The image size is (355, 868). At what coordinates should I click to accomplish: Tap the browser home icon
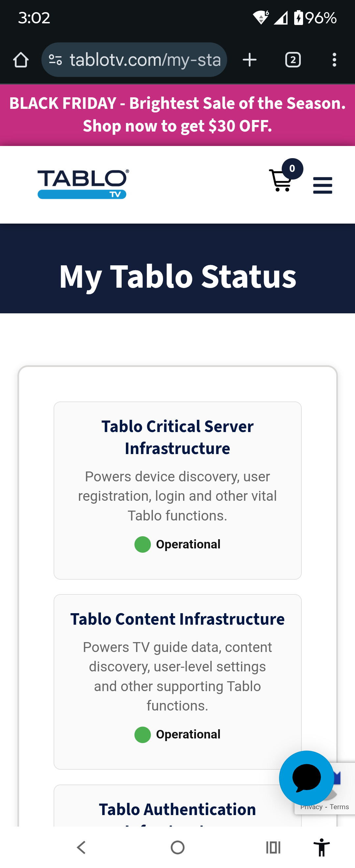[x=21, y=60]
